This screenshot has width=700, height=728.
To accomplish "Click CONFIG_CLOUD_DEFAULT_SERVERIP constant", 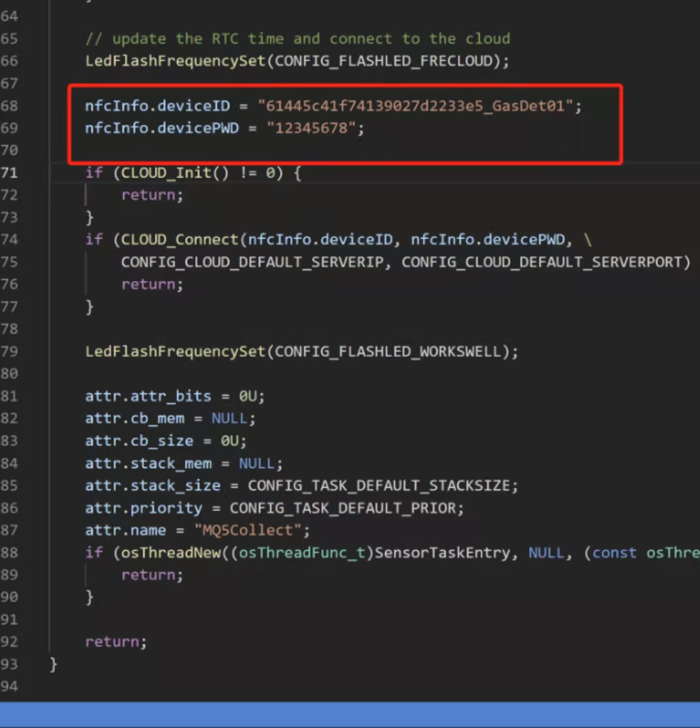I will [253, 262].
